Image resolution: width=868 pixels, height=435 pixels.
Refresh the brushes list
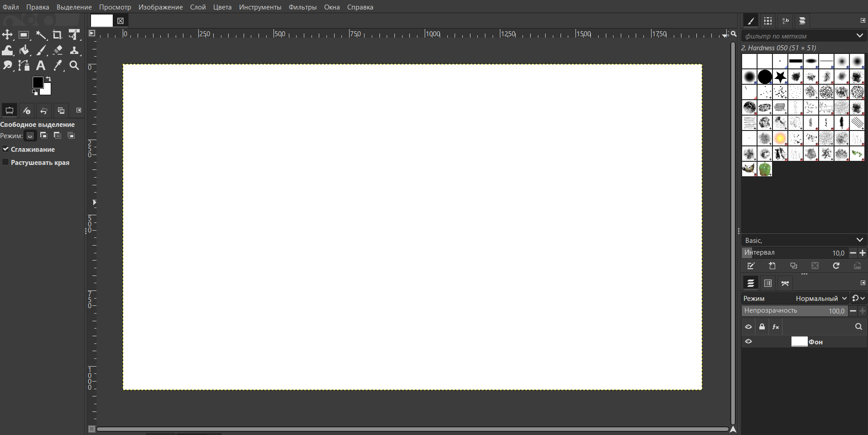click(836, 266)
